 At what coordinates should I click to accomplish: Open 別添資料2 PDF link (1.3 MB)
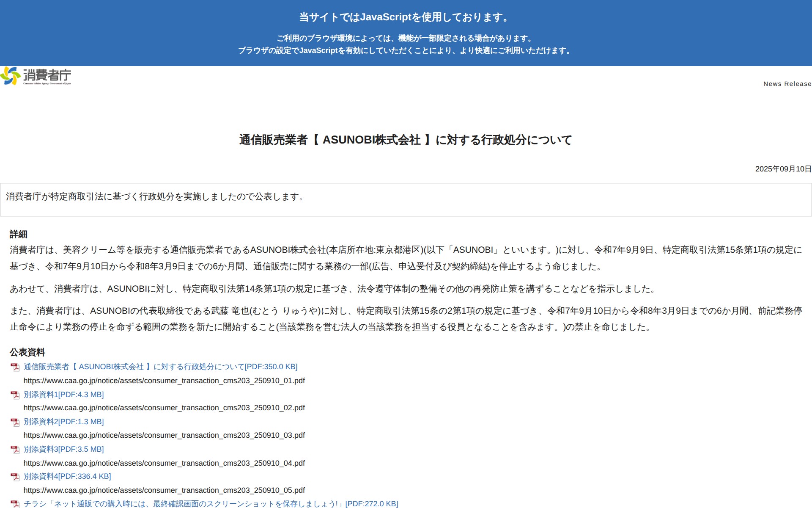point(63,422)
